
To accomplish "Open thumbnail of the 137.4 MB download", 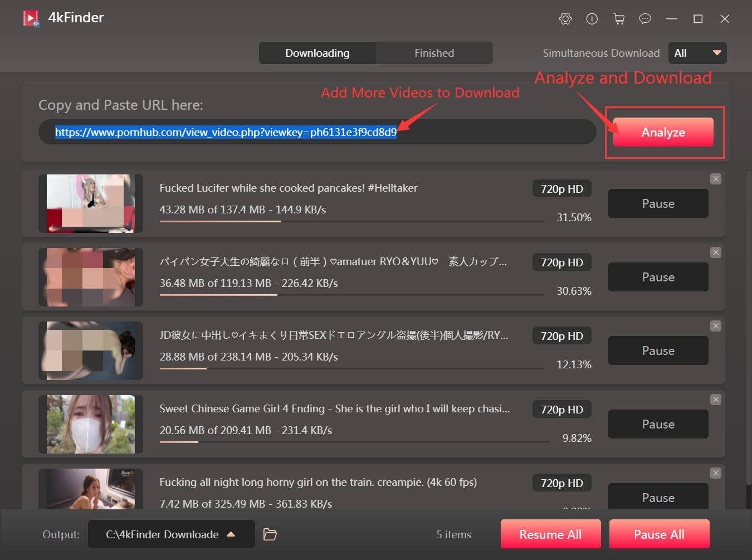I will (91, 203).
